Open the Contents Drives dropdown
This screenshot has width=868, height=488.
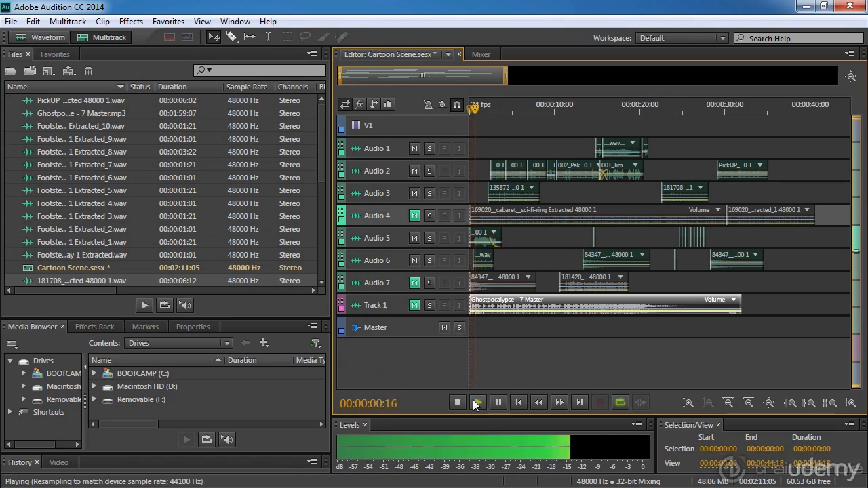pyautogui.click(x=179, y=343)
